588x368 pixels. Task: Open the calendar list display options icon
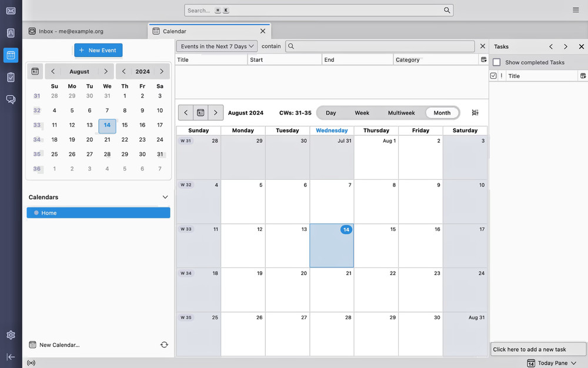pos(483,59)
